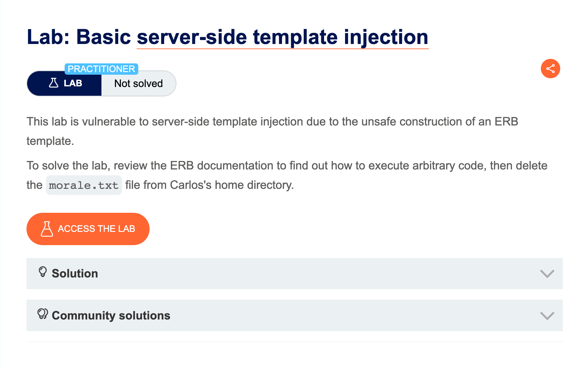
Task: Click the paragraph starting "This lab is vulnerable"
Action: 272,122
